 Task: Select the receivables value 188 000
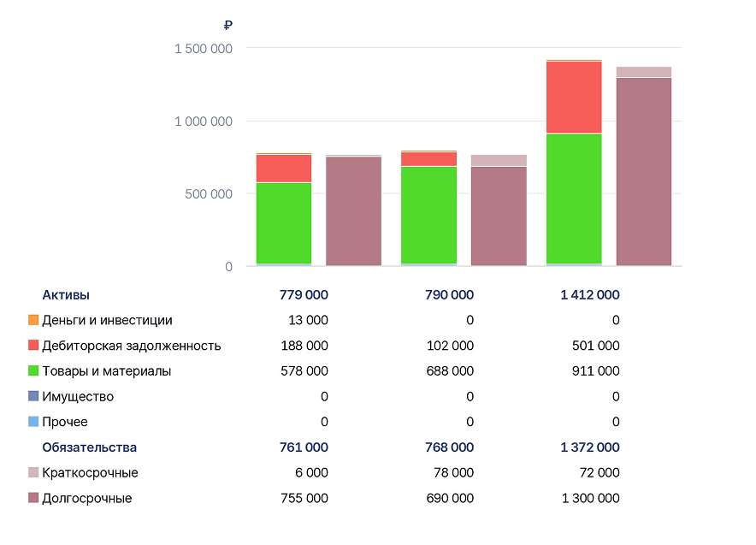[x=304, y=346]
